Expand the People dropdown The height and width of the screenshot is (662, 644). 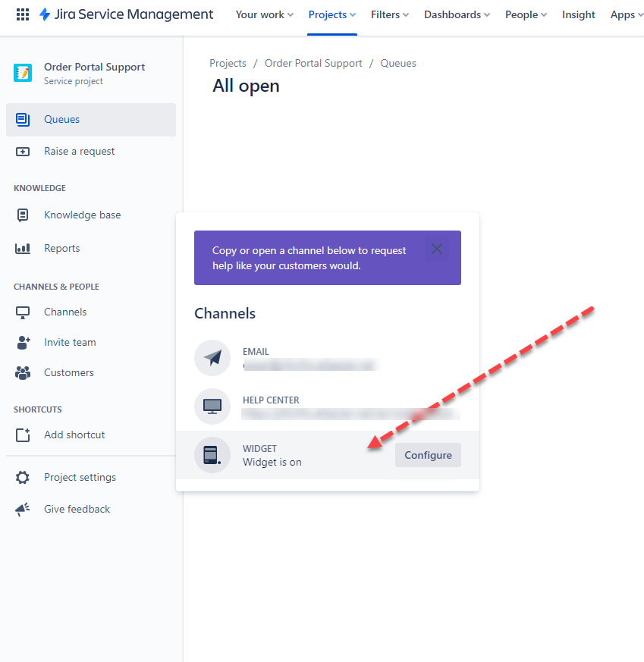pos(526,14)
